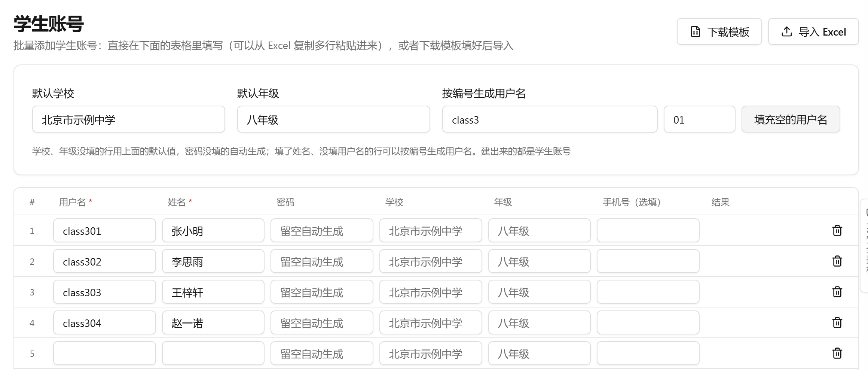Focus phone field in row 5

tap(648, 353)
